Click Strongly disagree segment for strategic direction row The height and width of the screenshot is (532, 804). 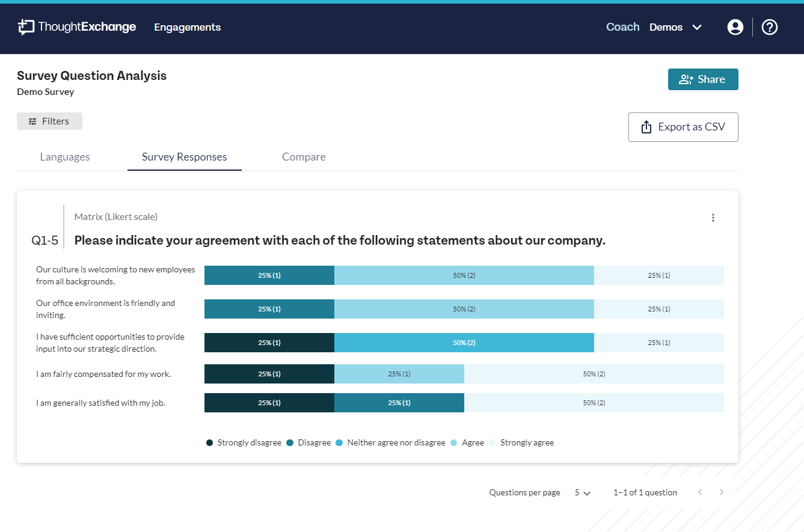(x=269, y=343)
